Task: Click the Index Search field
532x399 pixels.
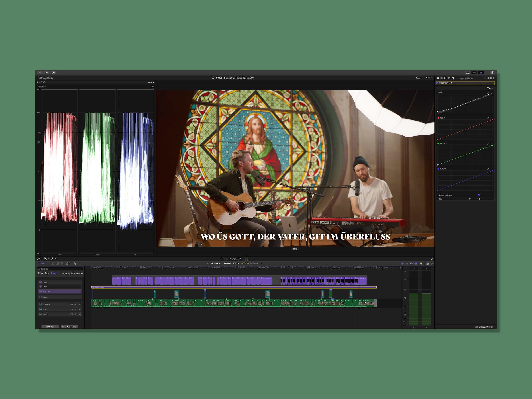Action: 60,269
